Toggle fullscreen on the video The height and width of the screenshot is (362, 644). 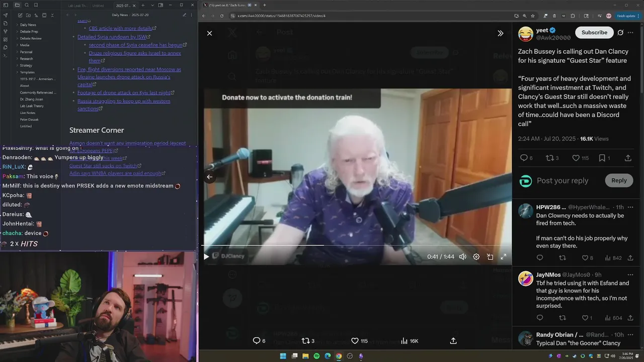coord(503,256)
